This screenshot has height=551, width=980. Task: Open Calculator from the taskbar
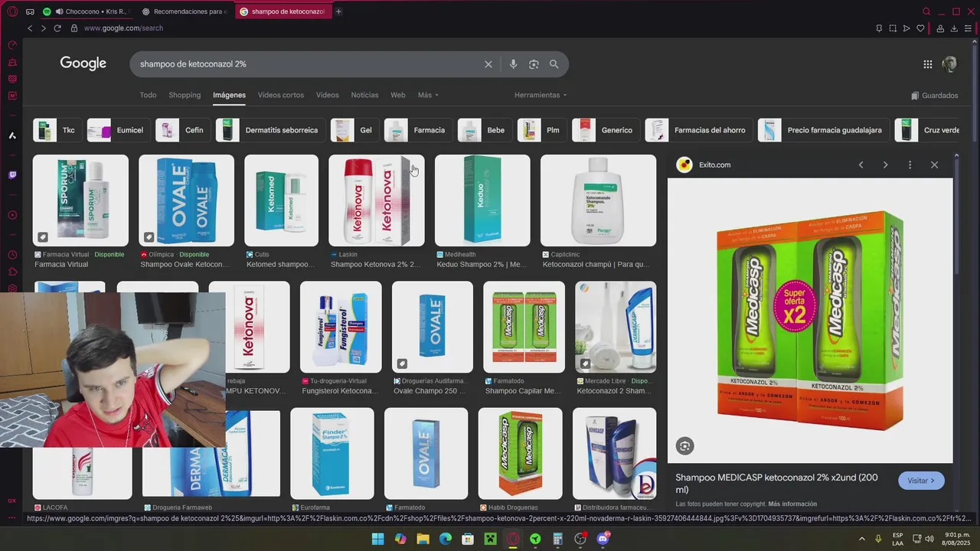pos(557,539)
